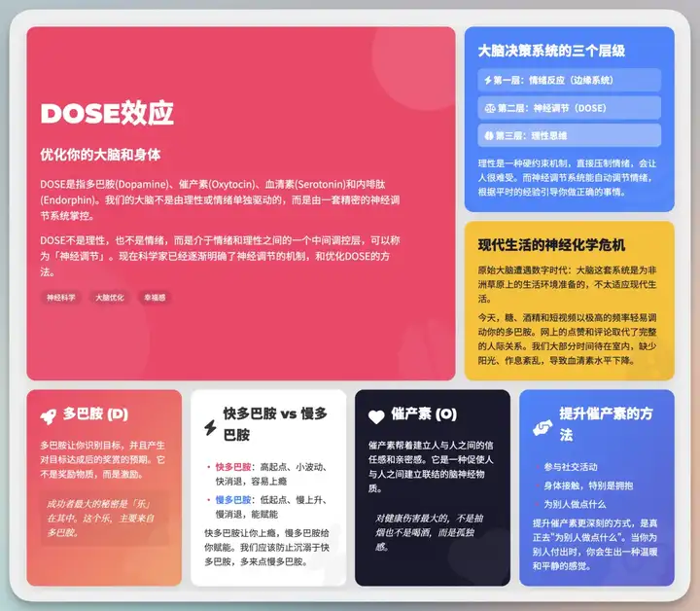
Task: Click the 第三层：理性思维 row
Action: click(x=569, y=136)
